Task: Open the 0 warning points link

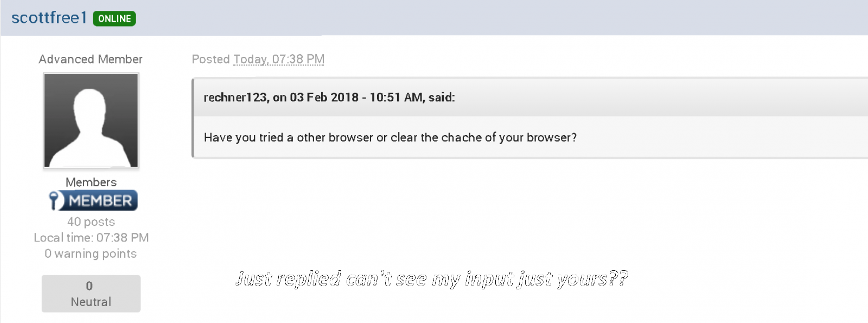Action: click(91, 254)
